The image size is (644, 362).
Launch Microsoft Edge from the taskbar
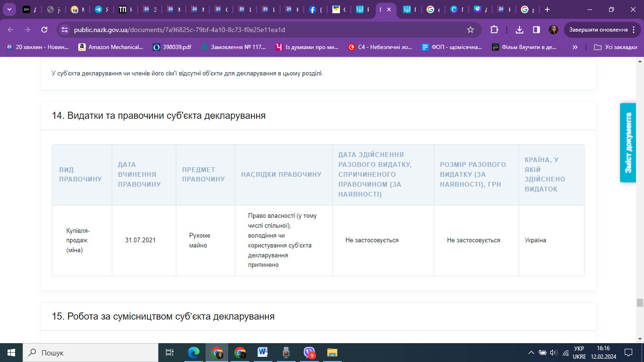point(194,352)
